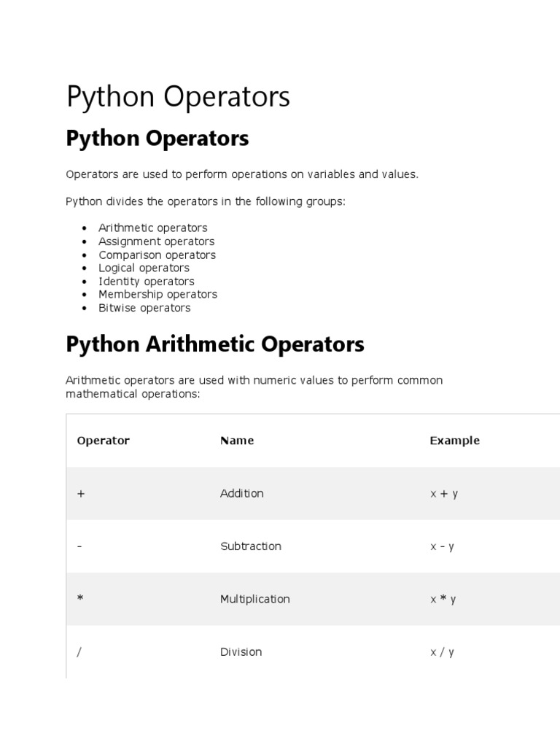
Task: Click the 'Example' column header
Action: tap(455, 441)
